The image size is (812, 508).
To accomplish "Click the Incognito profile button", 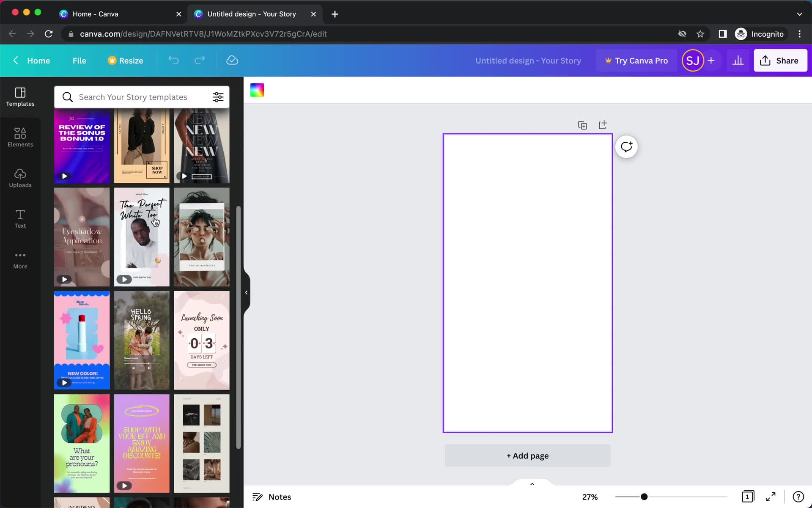I will tap(760, 34).
